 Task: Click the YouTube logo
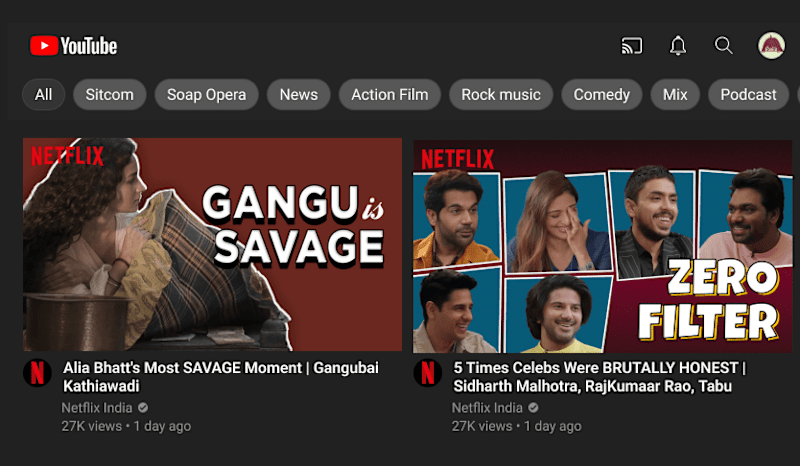(73, 46)
